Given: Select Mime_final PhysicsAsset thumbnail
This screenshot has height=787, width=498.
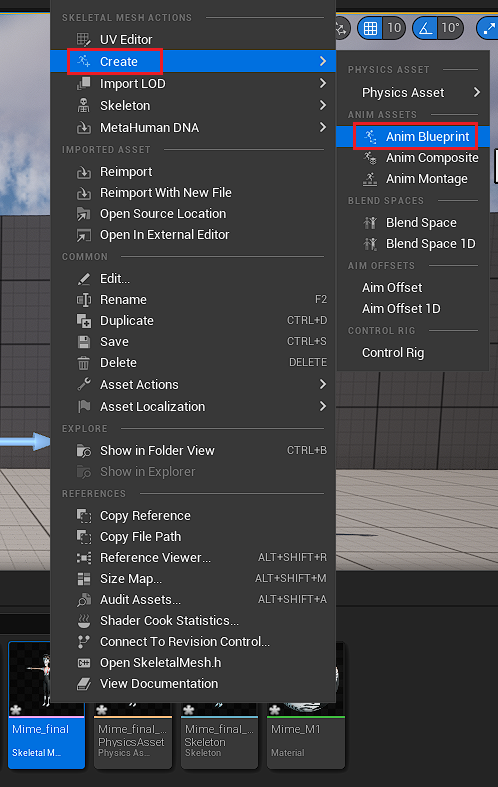Looking at the screenshot, I should (x=133, y=735).
